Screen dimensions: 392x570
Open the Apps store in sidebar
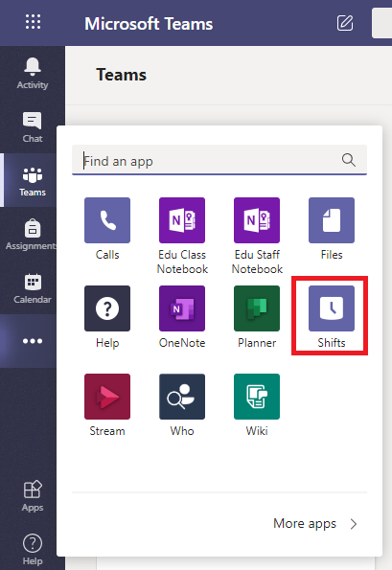(33, 496)
